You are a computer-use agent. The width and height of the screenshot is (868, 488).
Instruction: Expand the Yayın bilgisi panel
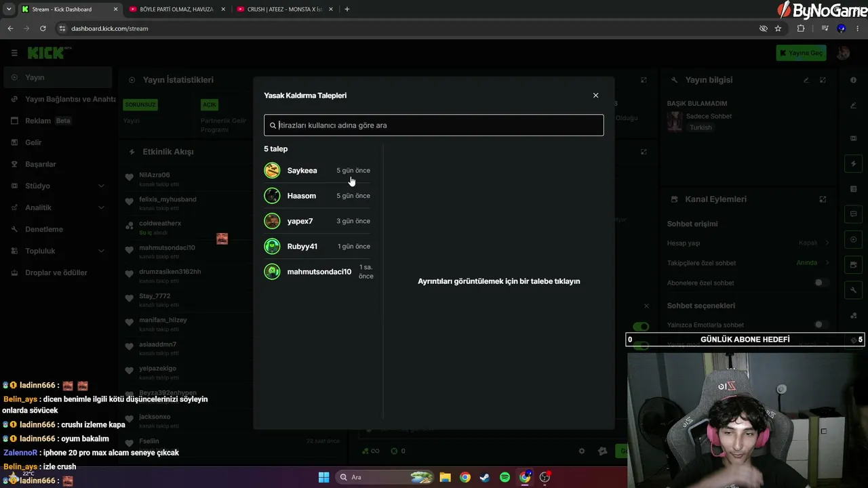(823, 80)
